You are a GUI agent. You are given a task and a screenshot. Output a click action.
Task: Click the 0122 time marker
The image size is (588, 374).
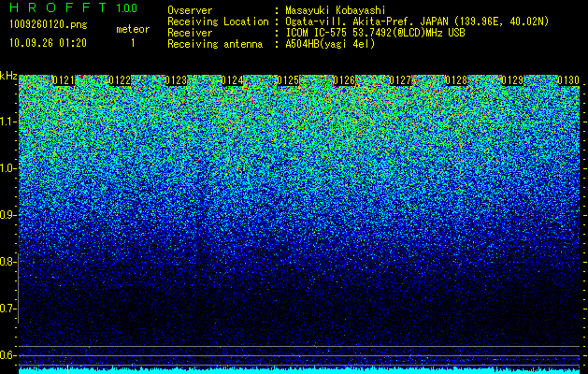(120, 80)
